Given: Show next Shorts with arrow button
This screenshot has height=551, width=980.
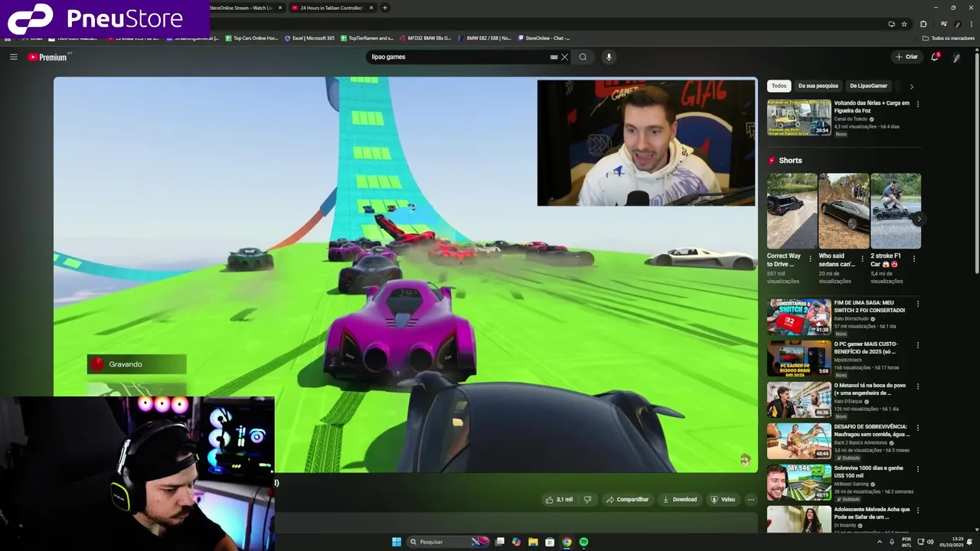Looking at the screenshot, I should click(x=919, y=219).
